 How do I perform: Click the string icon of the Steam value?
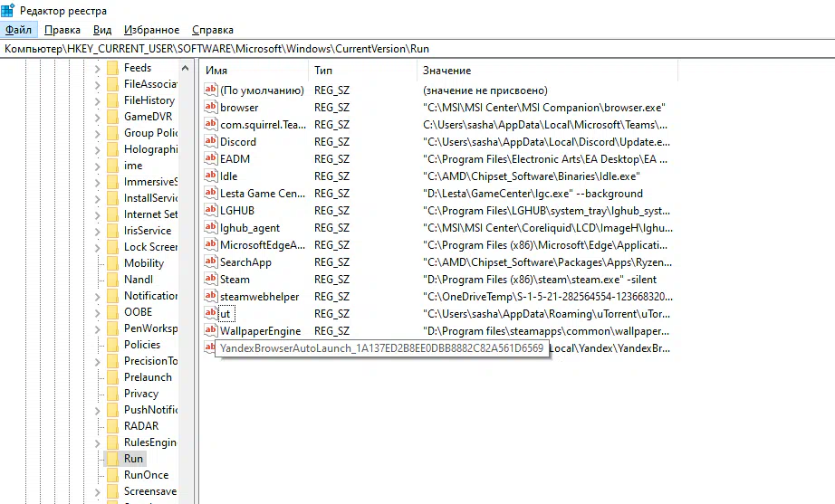tap(211, 279)
